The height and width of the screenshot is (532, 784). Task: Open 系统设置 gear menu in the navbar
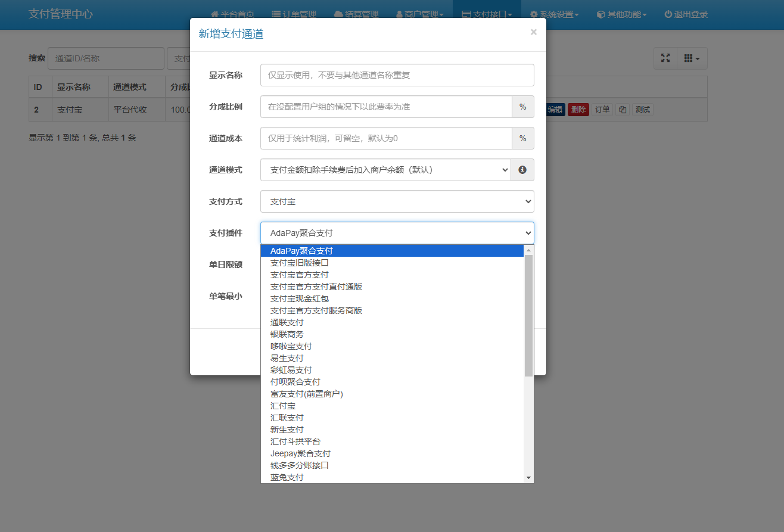click(x=554, y=14)
